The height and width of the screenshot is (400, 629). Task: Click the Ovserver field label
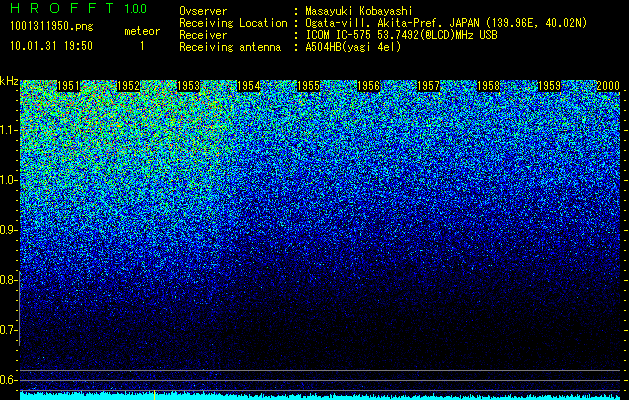(x=203, y=11)
